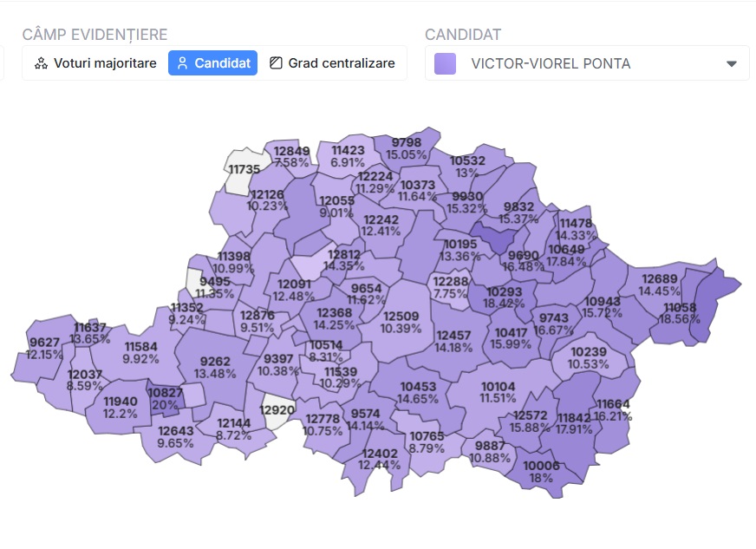The image size is (756, 549).
Task: Select map region 12509 with 10.39%
Action: [x=401, y=323]
